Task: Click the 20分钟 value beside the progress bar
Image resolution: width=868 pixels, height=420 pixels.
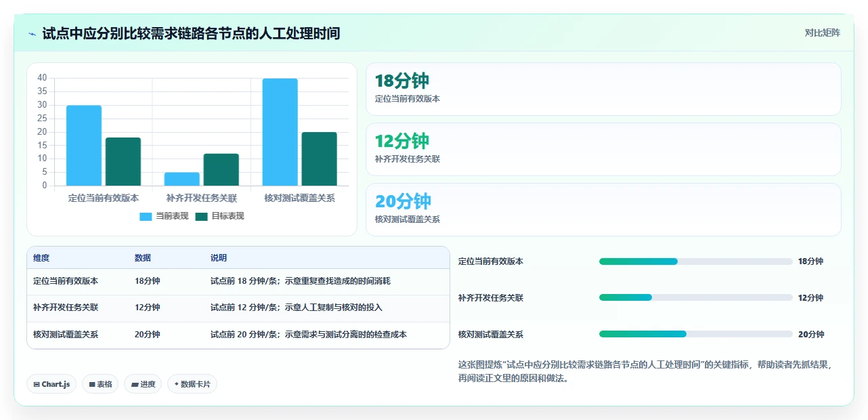Action: pos(811,334)
